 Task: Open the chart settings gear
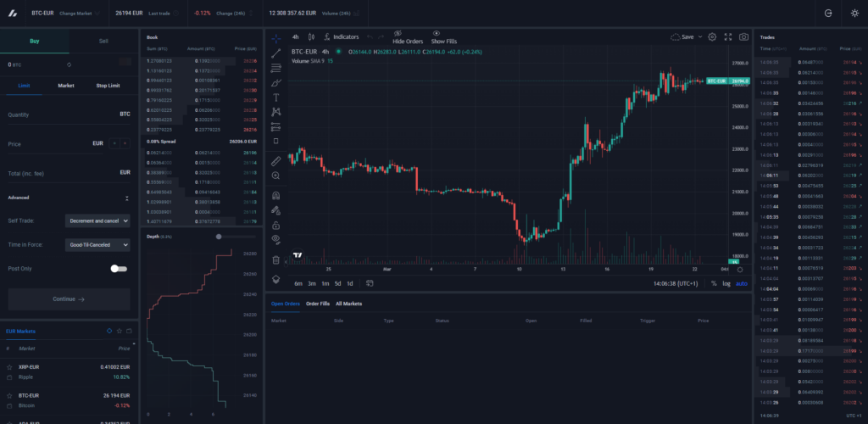click(x=712, y=37)
